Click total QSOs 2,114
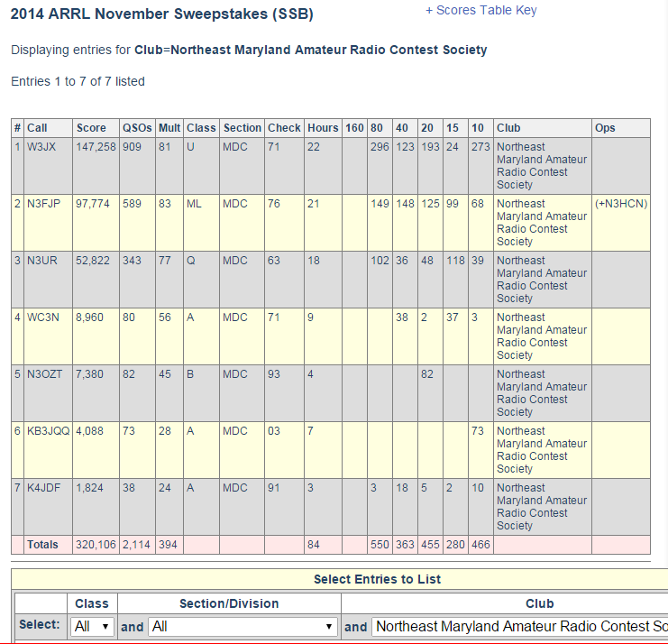Viewport: 668px width, 644px height. coord(136,545)
